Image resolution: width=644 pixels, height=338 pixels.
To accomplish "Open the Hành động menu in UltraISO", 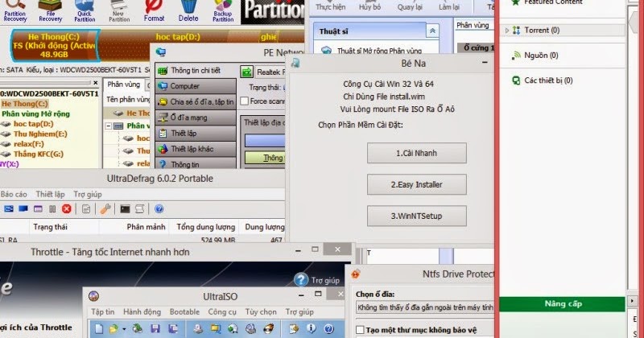I will (142, 311).
